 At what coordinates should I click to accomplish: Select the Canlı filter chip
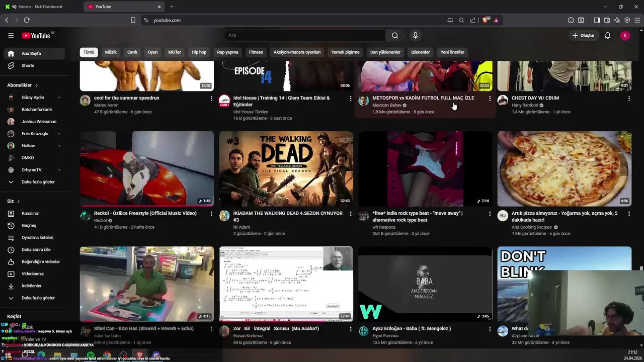[132, 52]
